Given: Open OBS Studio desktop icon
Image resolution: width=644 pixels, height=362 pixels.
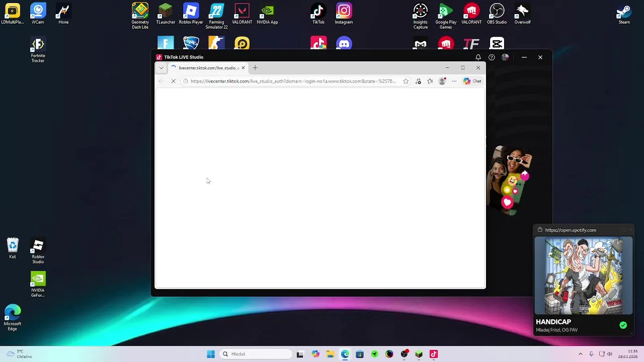Looking at the screenshot, I should click(x=497, y=14).
